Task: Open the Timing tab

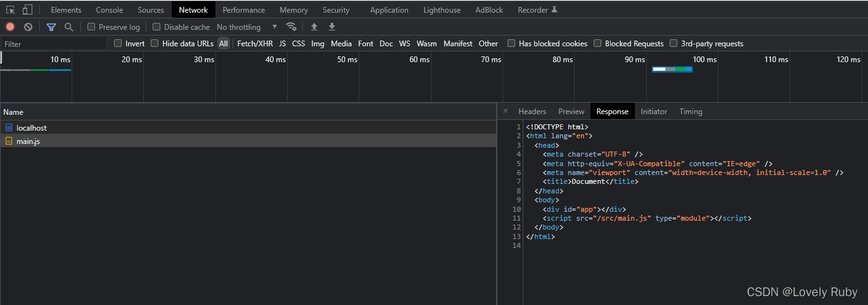Action: tap(691, 111)
